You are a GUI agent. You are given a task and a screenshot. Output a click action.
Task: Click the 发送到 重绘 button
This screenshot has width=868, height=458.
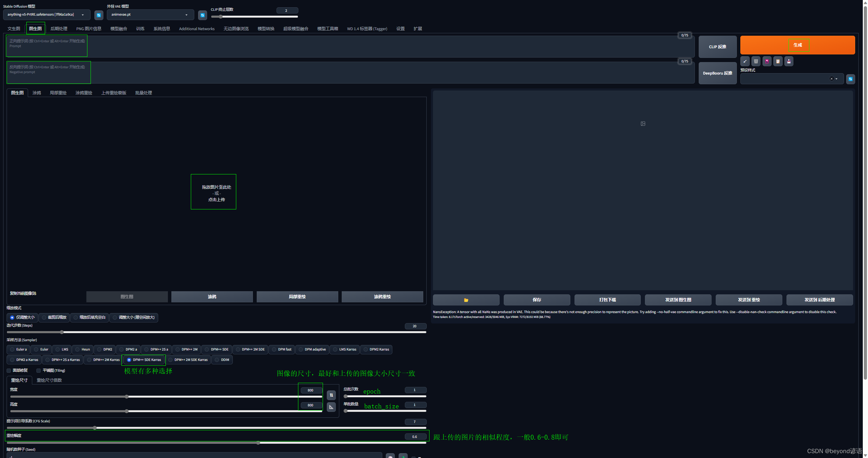point(749,300)
